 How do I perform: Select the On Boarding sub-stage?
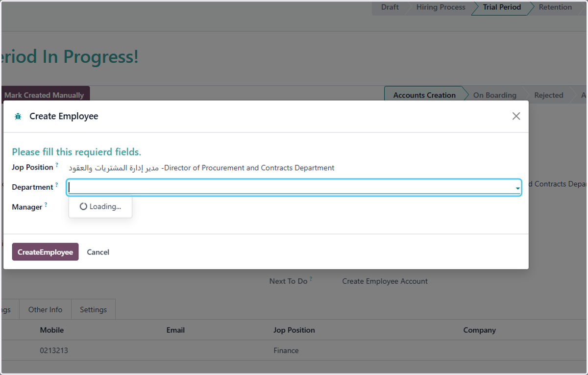[494, 95]
